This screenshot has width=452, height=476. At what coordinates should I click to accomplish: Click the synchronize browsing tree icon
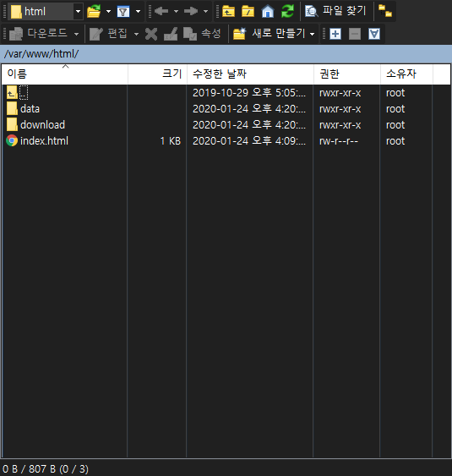385,12
